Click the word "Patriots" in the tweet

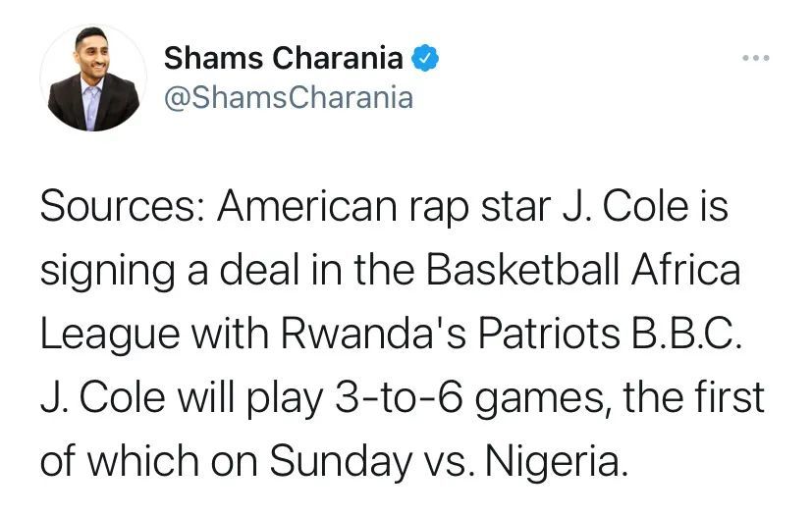click(x=549, y=334)
